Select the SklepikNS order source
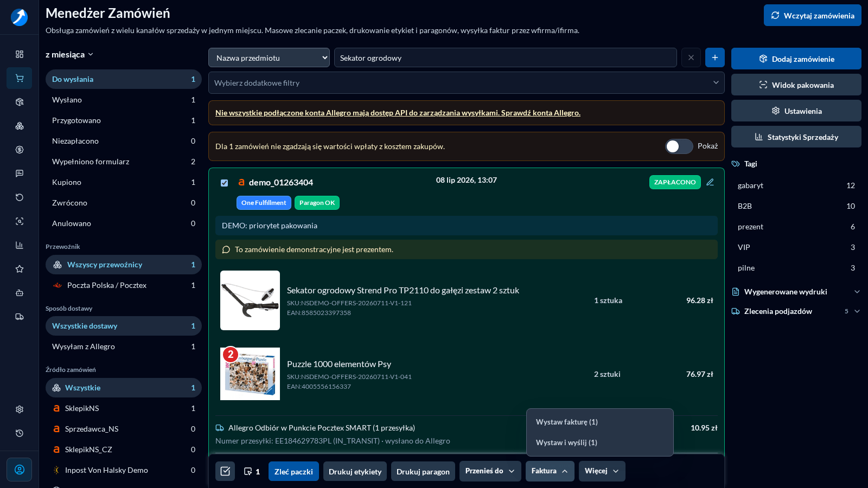 click(x=124, y=408)
